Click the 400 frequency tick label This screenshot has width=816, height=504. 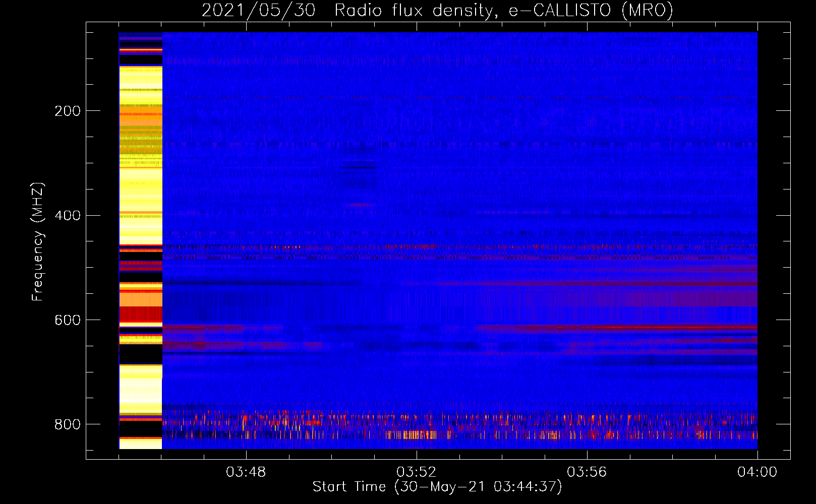pyautogui.click(x=68, y=216)
